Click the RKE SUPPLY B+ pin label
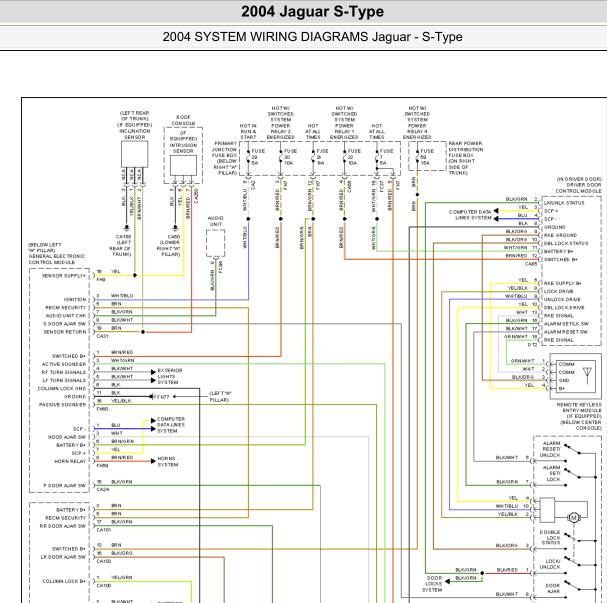The width and height of the screenshot is (607, 603). tap(562, 283)
